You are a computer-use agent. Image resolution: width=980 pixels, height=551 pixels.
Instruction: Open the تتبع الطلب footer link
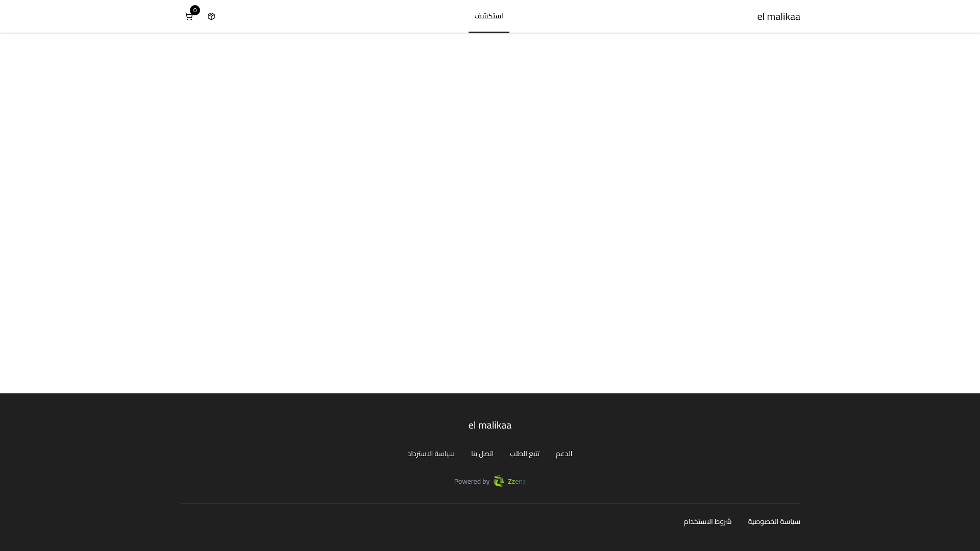[x=525, y=454]
